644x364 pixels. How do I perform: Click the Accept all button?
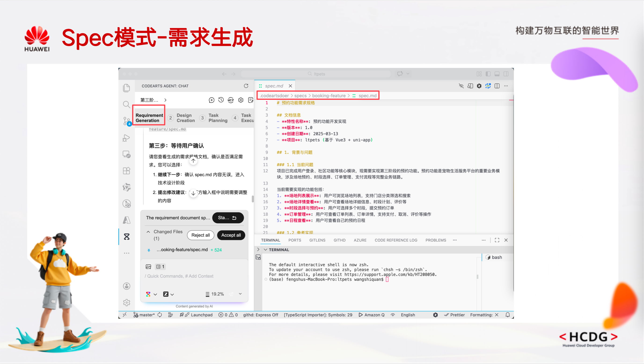(x=231, y=235)
